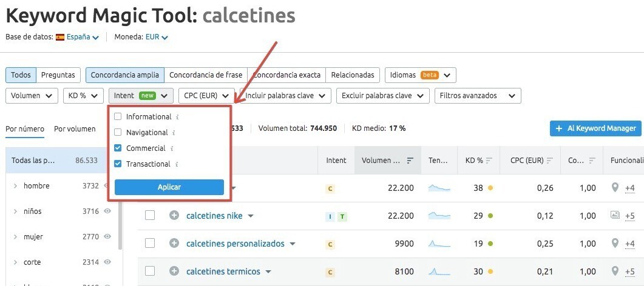Click the info icon next to Informational
The height and width of the screenshot is (286, 644).
(x=177, y=117)
